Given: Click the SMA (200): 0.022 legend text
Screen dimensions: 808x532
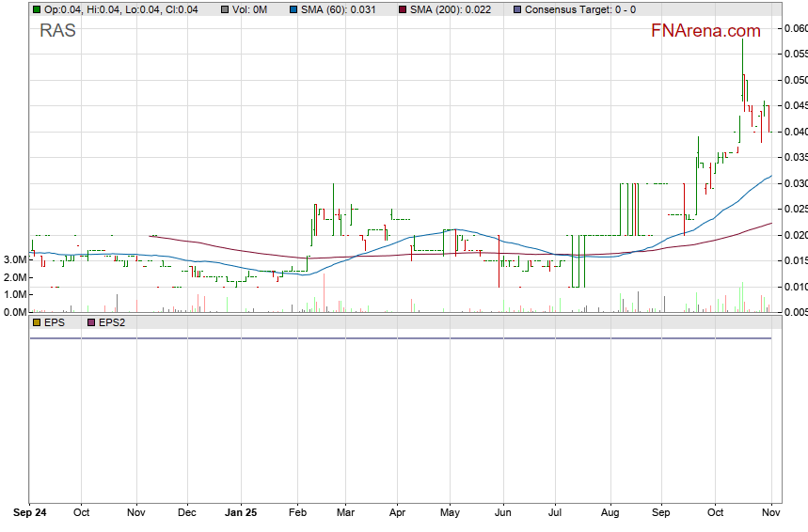Looking at the screenshot, I should point(451,9).
